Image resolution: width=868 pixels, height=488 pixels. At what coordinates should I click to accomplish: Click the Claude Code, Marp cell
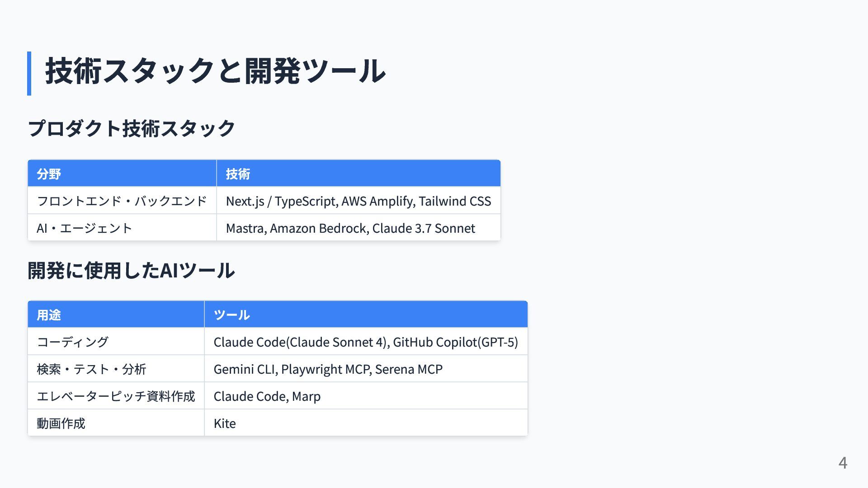366,396
